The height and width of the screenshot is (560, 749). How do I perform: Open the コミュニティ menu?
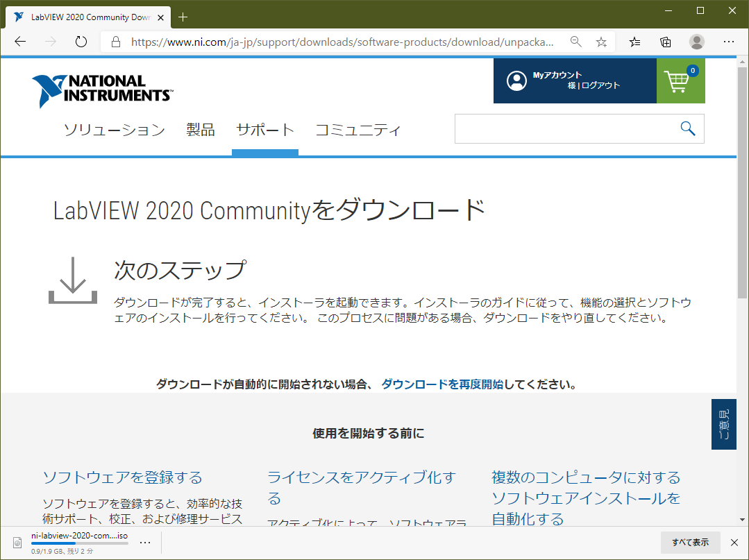(x=357, y=130)
